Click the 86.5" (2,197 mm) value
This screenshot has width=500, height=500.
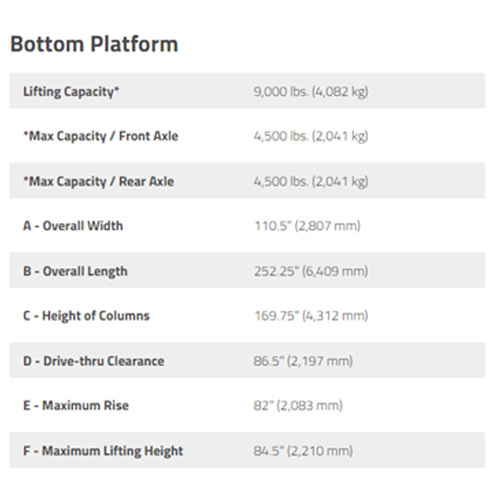[x=303, y=361]
